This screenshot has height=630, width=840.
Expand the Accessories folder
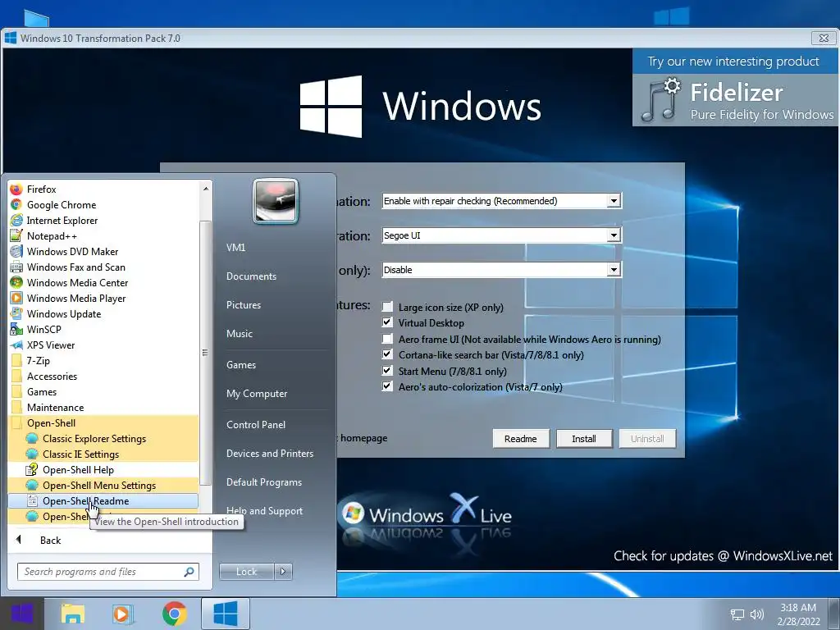coord(103,376)
